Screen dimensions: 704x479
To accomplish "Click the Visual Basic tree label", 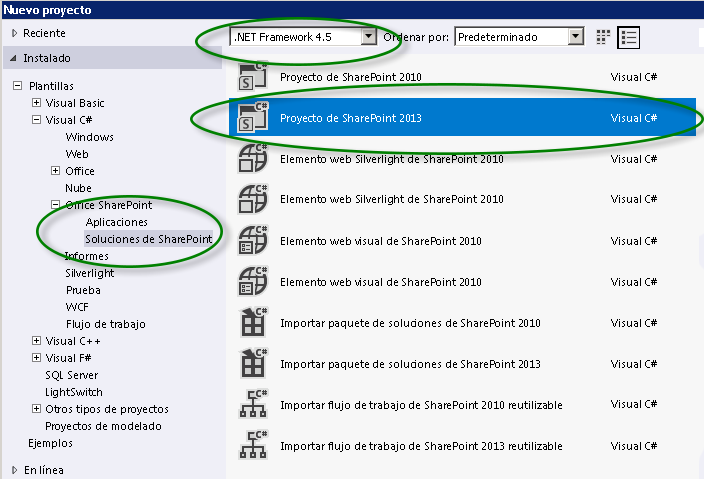I will 75,103.
